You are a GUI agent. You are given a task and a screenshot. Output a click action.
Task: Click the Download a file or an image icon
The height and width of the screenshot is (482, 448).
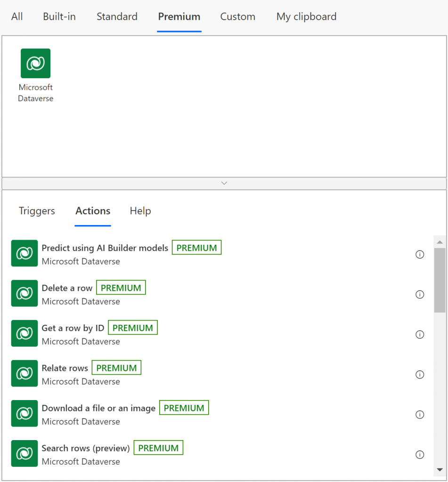pyautogui.click(x=24, y=413)
